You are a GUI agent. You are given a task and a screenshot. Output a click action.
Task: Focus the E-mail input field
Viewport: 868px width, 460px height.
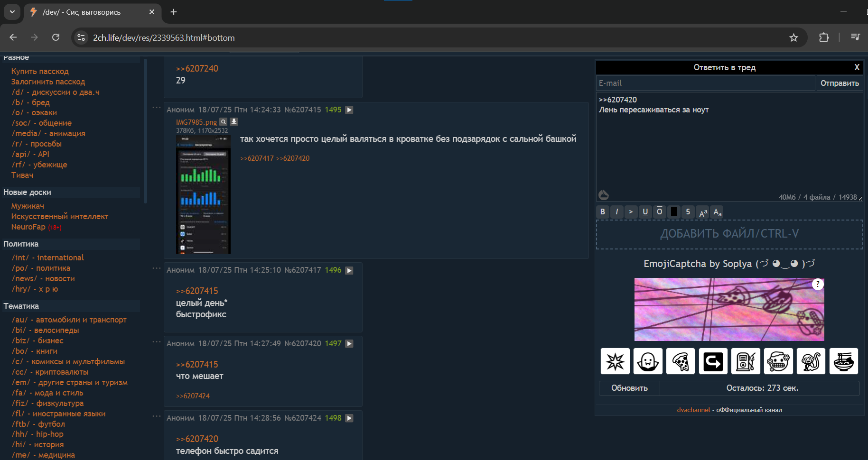pos(705,83)
